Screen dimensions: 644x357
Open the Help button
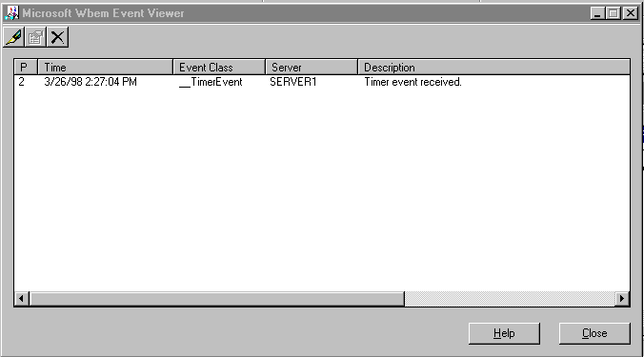pos(504,333)
